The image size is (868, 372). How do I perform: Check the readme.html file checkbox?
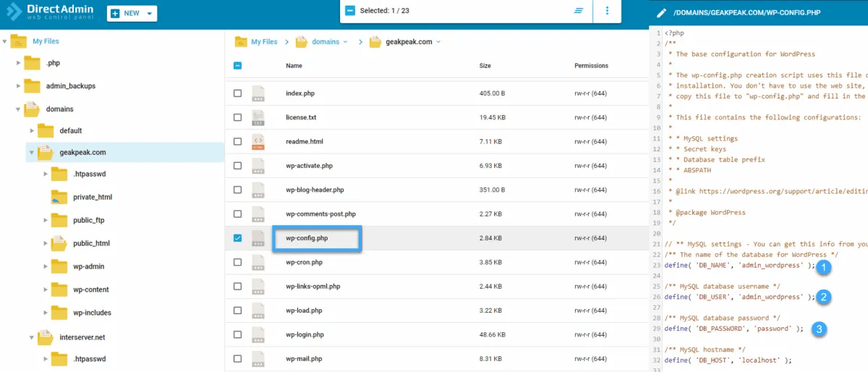[x=237, y=142]
